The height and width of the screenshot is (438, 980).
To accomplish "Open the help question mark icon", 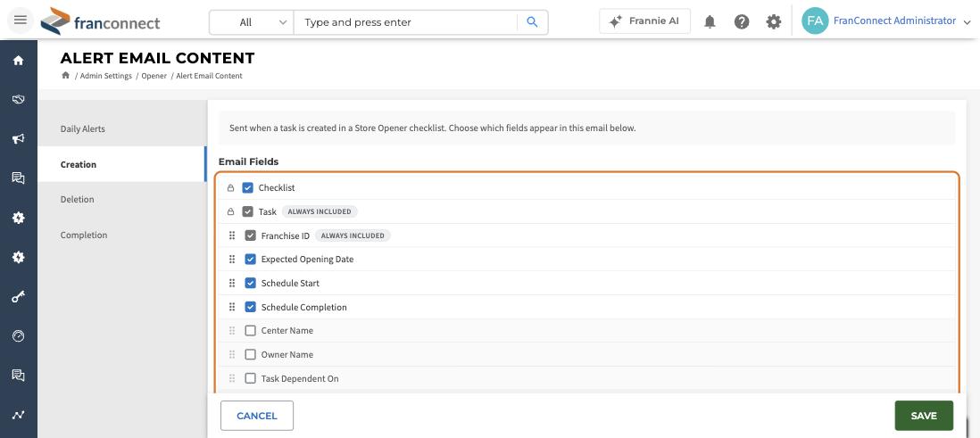I will [x=742, y=22].
